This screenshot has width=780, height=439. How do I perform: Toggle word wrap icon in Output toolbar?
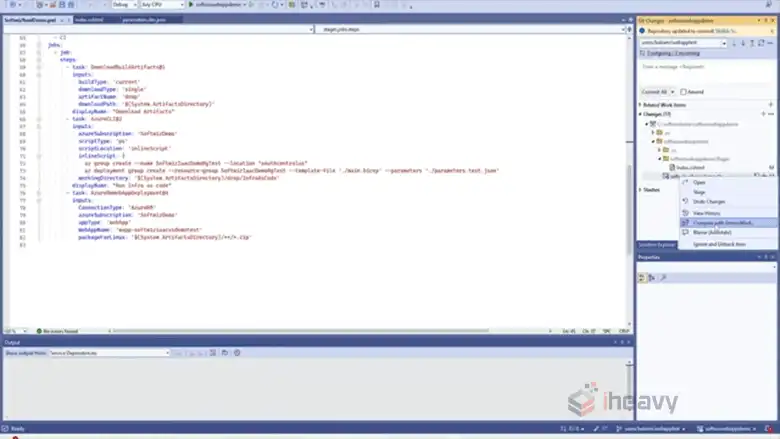225,352
